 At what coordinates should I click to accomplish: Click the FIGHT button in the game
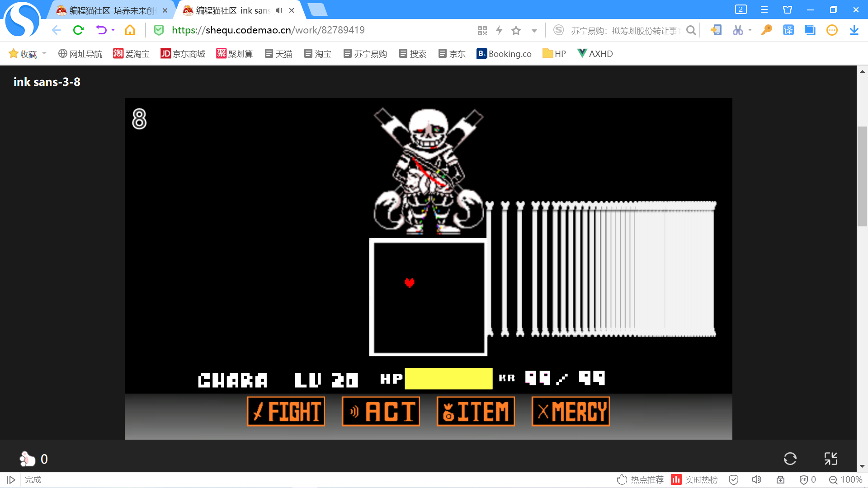(286, 412)
